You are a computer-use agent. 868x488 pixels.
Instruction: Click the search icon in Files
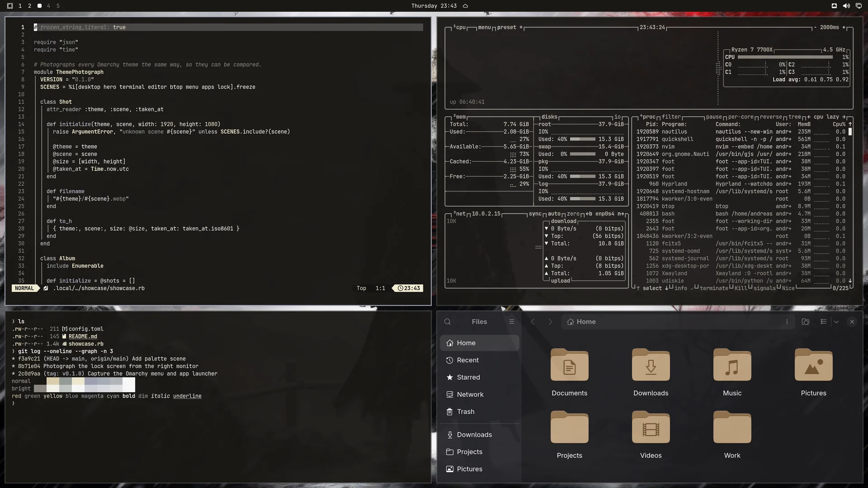click(x=448, y=322)
